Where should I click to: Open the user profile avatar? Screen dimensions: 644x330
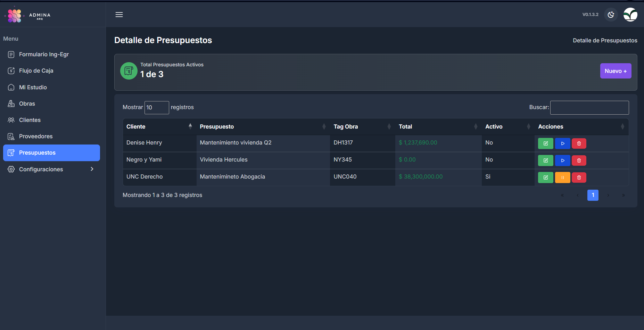(x=630, y=15)
